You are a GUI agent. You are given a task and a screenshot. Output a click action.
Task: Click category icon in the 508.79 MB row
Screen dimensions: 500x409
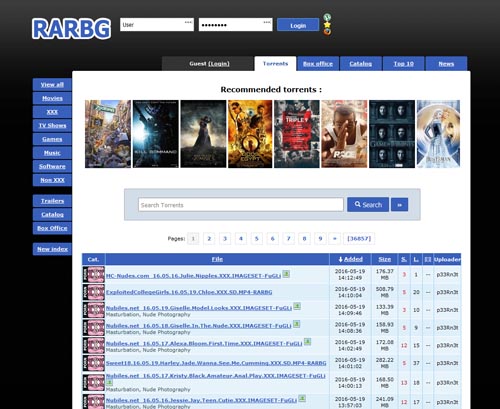[x=94, y=292]
